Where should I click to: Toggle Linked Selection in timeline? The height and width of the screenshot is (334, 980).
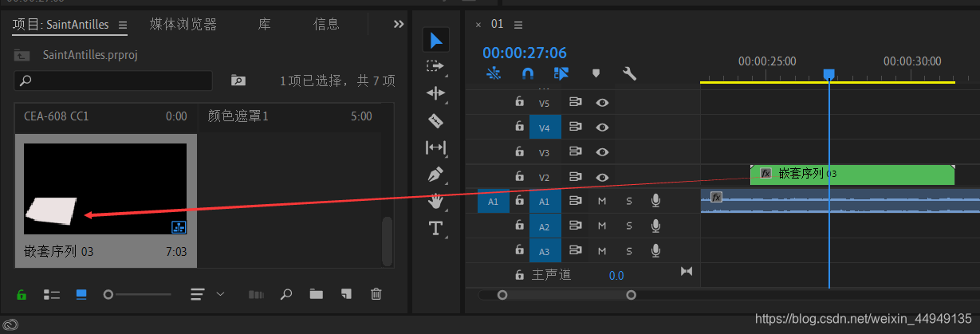click(561, 73)
